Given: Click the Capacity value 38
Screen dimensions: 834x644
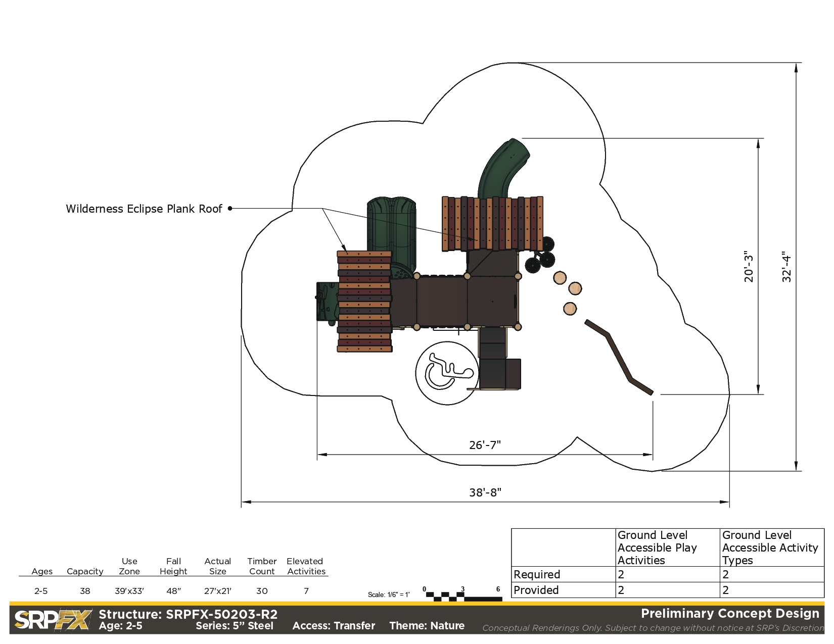Looking at the screenshot, I should pyautogui.click(x=85, y=591).
